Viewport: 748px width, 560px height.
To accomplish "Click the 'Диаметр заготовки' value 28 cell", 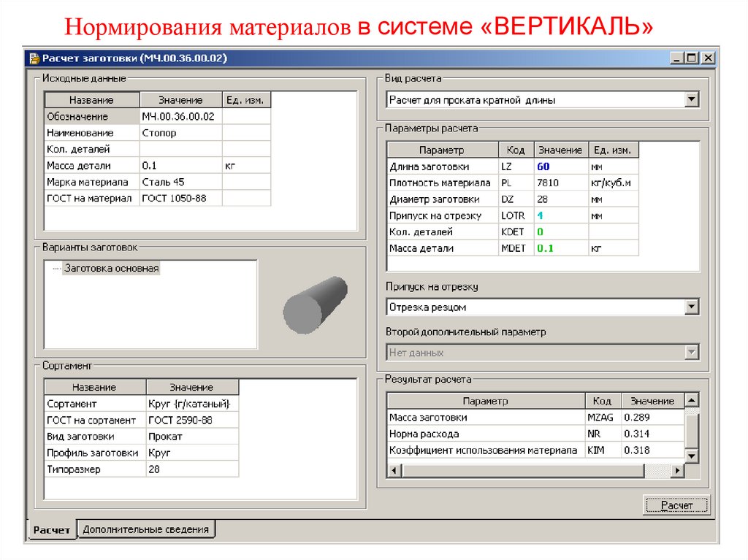I will pos(562,199).
